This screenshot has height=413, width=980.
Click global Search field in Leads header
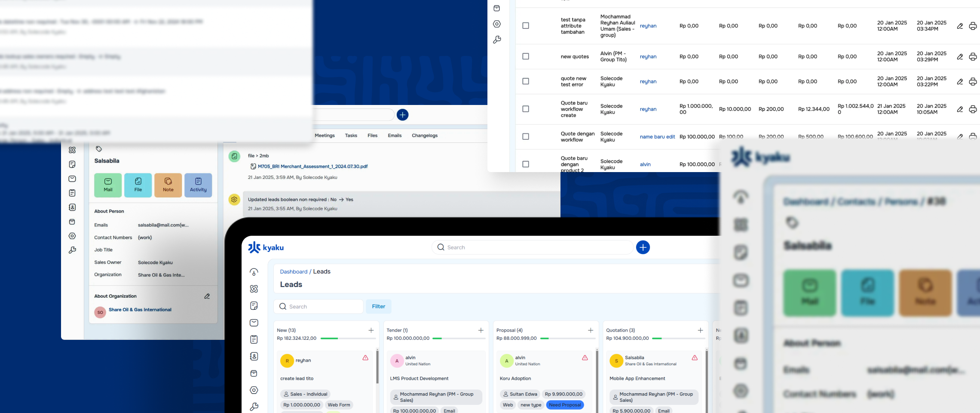coord(532,247)
